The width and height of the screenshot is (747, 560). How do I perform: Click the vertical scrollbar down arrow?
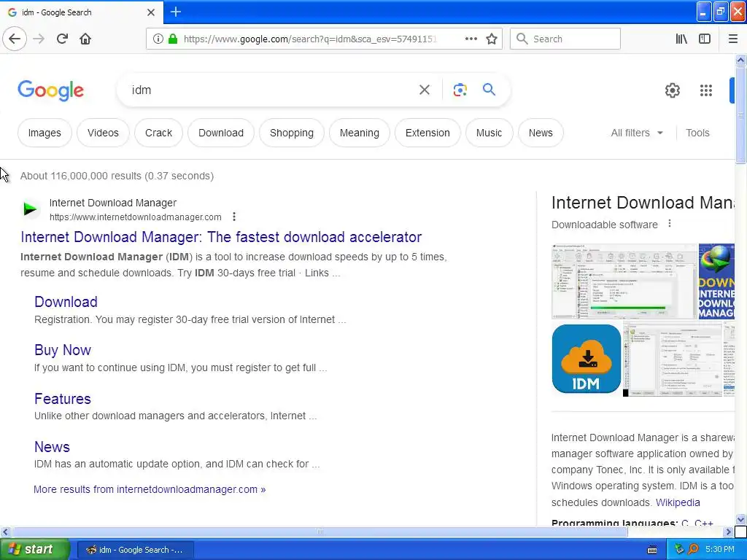click(740, 519)
